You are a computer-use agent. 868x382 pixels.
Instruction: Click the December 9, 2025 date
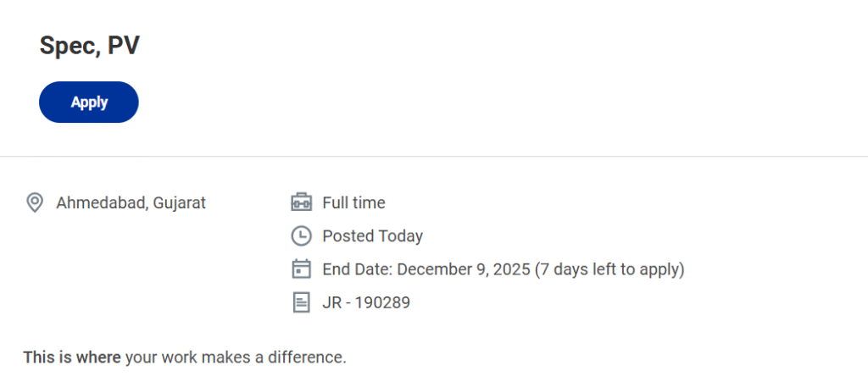tap(463, 269)
